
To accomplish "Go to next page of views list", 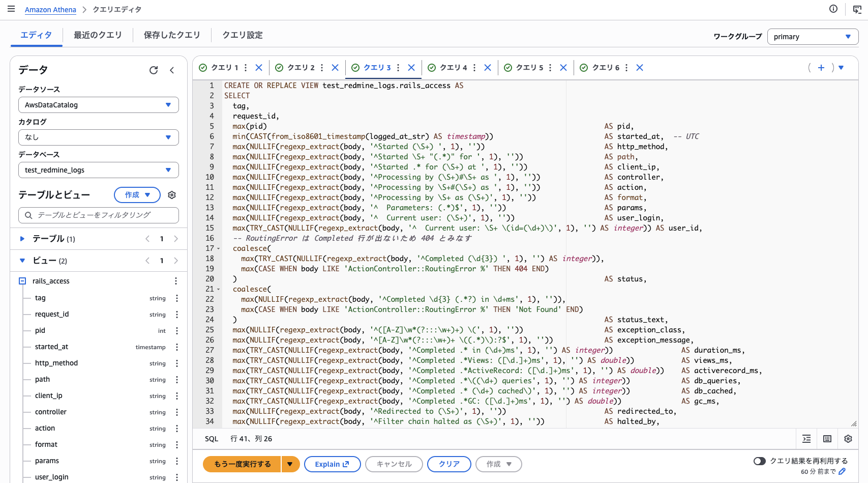I will 176,261.
